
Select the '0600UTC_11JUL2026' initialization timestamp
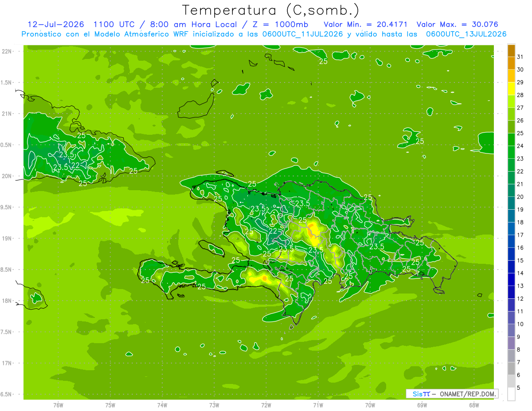(300, 34)
